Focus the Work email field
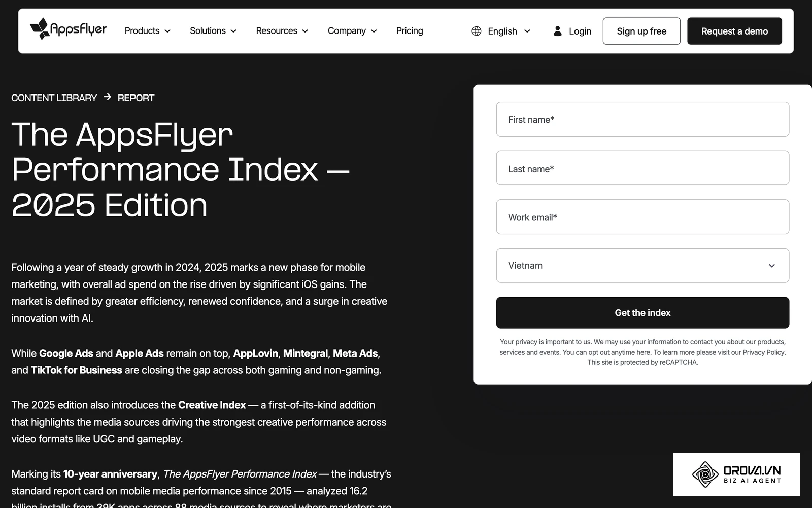Screen dimensions: 812x508 642,217
